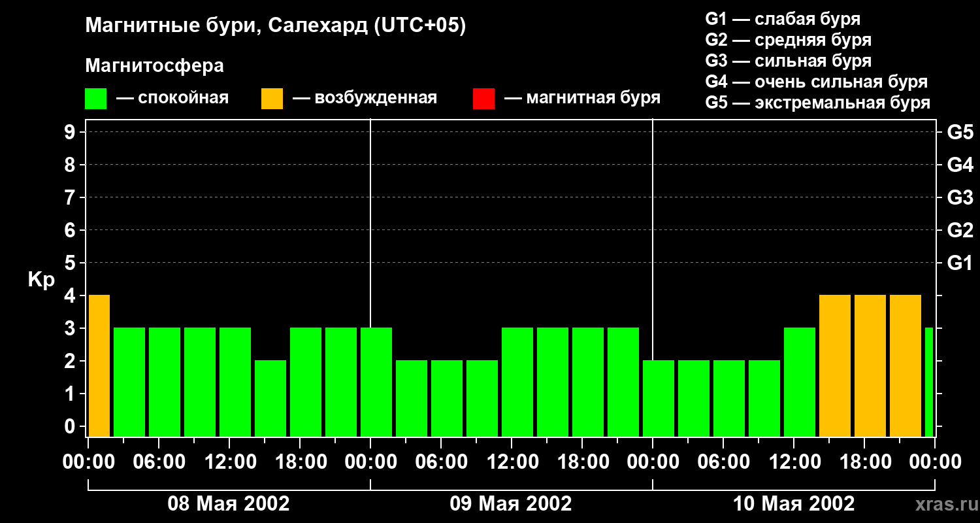Click the '10 Мая 2002' date label
The width and height of the screenshot is (980, 523).
793,504
